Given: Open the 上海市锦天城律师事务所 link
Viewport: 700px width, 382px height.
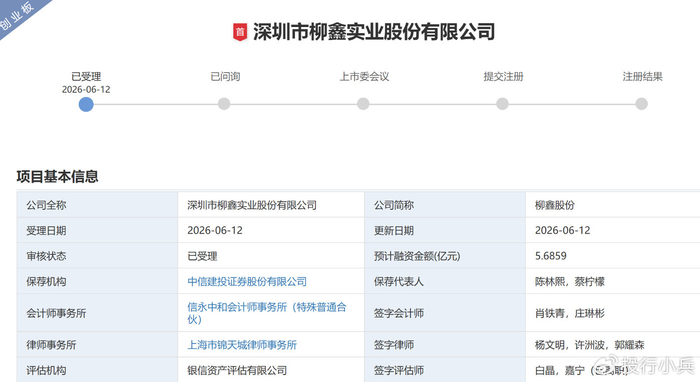Looking at the screenshot, I should coord(242,345).
